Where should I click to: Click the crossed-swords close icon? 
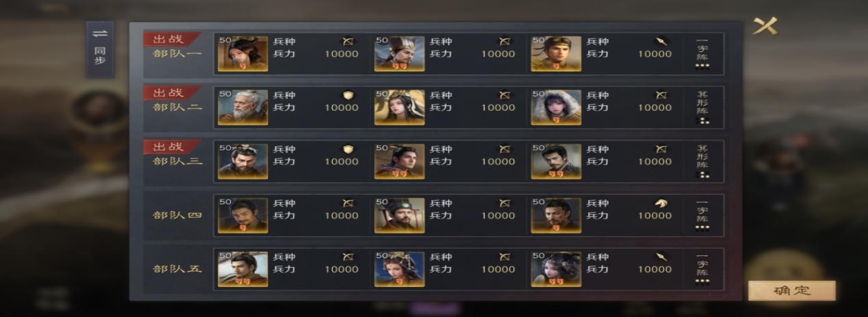pos(764,26)
